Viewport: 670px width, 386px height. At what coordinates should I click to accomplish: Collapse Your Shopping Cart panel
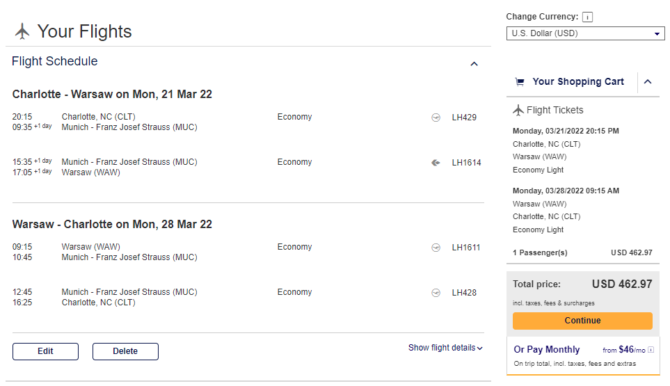(x=648, y=82)
